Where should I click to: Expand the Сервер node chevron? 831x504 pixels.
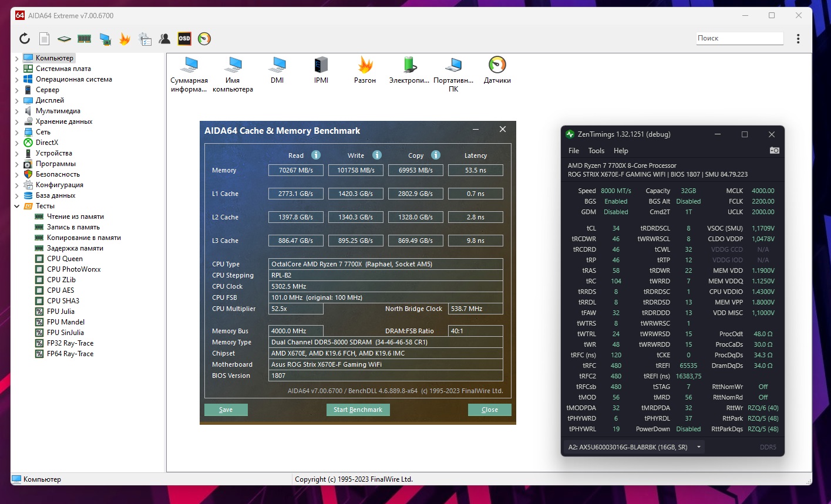[x=16, y=90]
